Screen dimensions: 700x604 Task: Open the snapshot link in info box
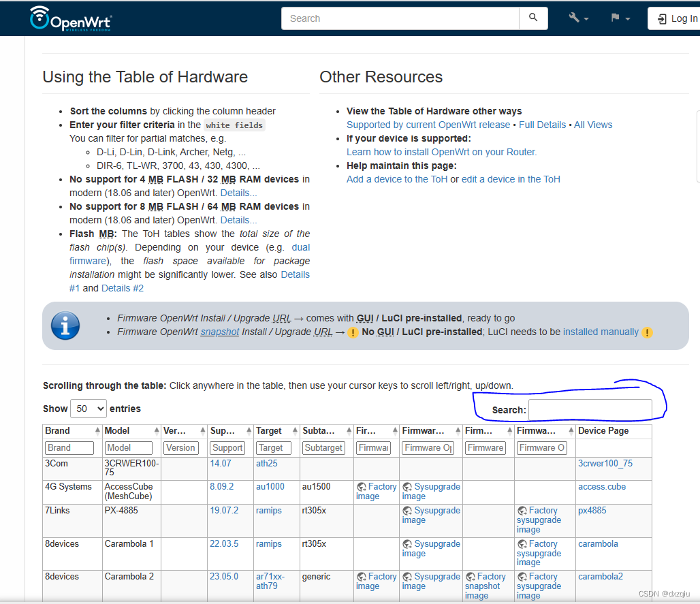pos(220,332)
